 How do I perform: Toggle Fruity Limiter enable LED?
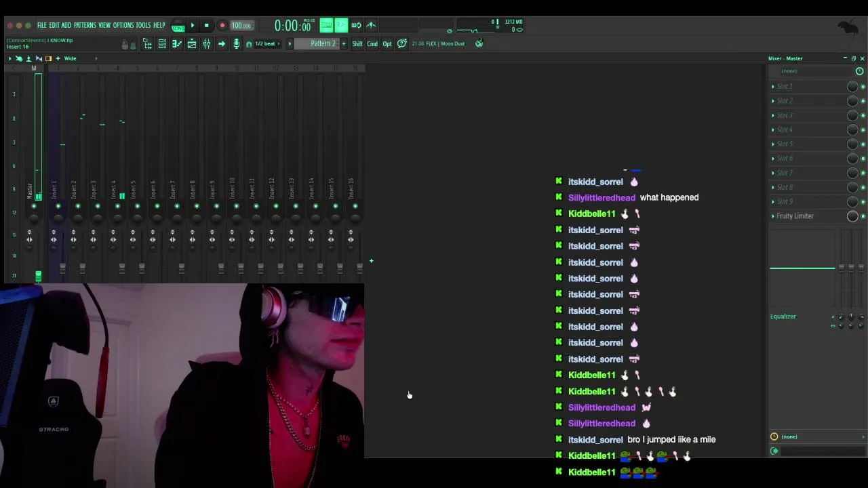[x=863, y=216]
